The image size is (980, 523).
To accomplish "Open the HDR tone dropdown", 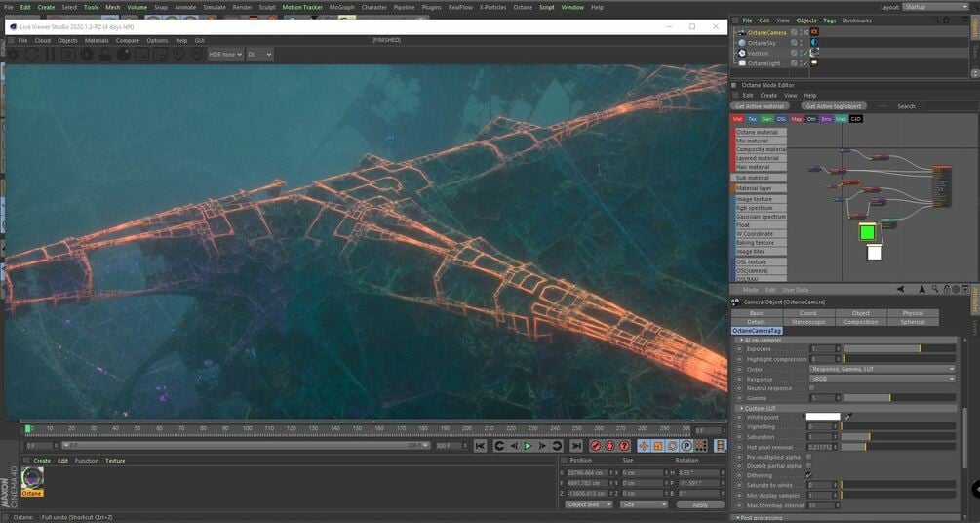I will click(225, 55).
